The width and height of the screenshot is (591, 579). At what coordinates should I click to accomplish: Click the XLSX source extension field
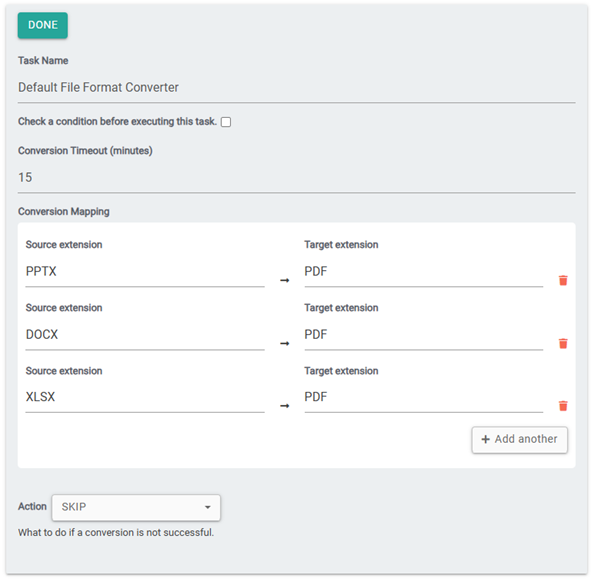click(x=145, y=397)
